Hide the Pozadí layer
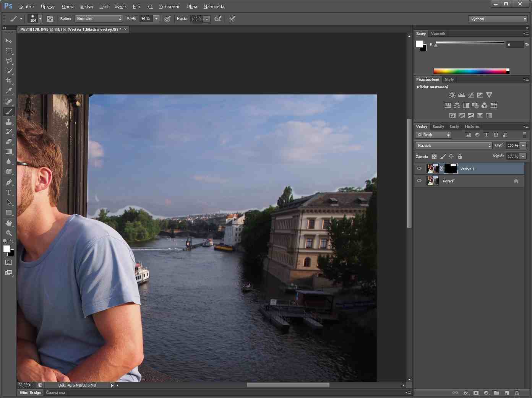The height and width of the screenshot is (398, 532). pos(419,181)
